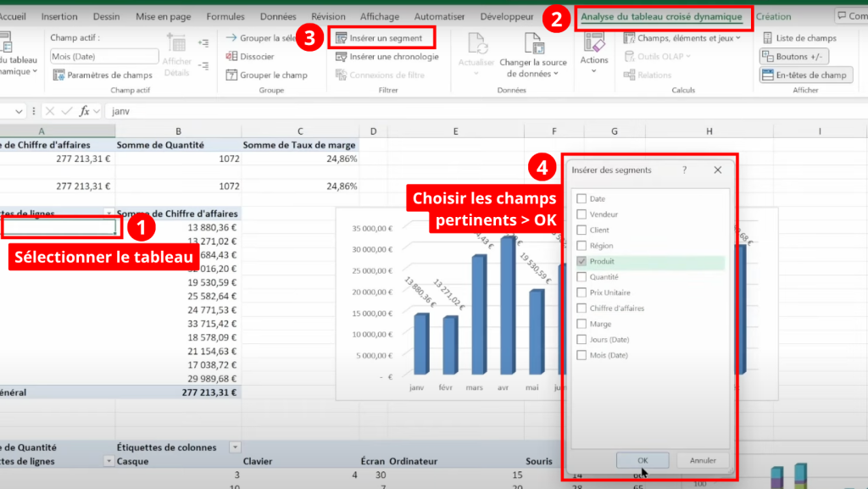868x489 pixels.
Task: Open Paramètres de champs
Action: 103,75
